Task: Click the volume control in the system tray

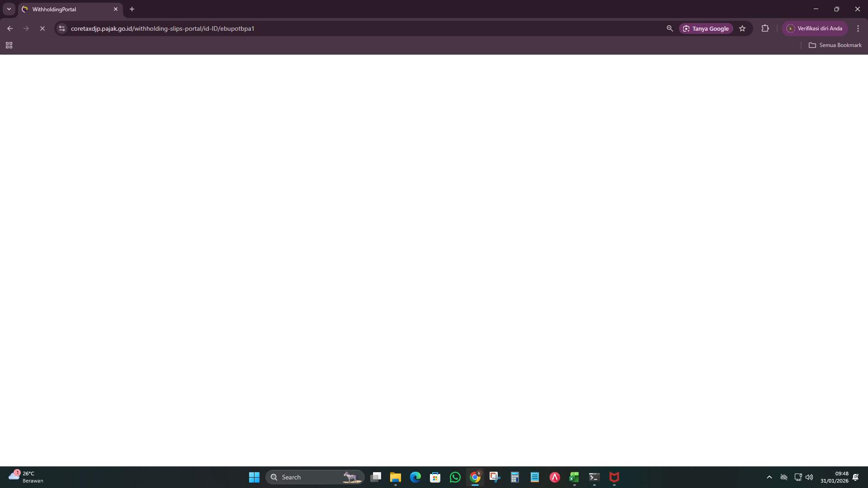Action: 810,477
